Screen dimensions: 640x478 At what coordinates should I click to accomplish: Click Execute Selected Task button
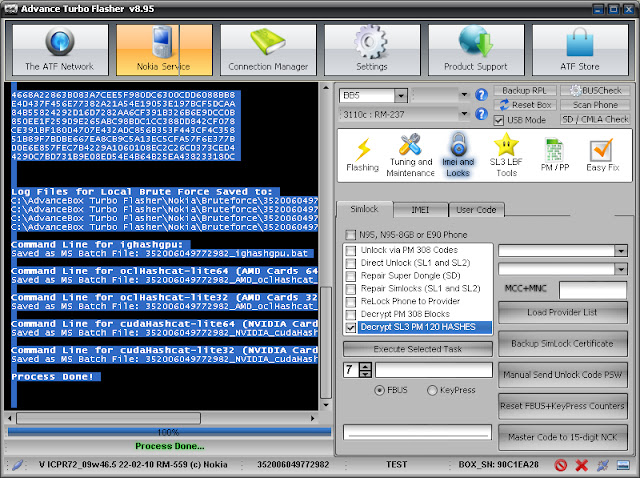(418, 349)
